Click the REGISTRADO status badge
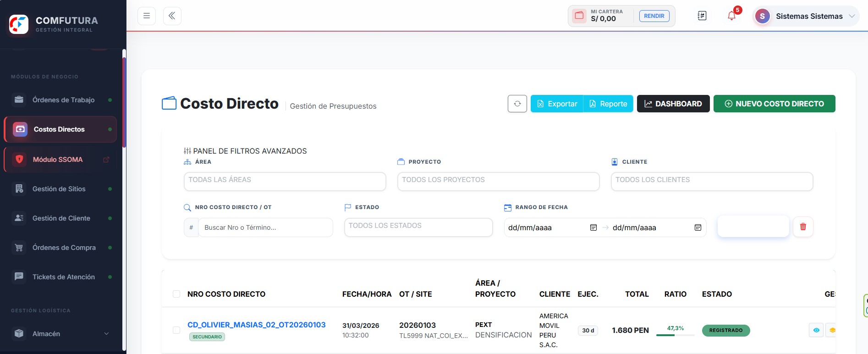 coord(726,331)
